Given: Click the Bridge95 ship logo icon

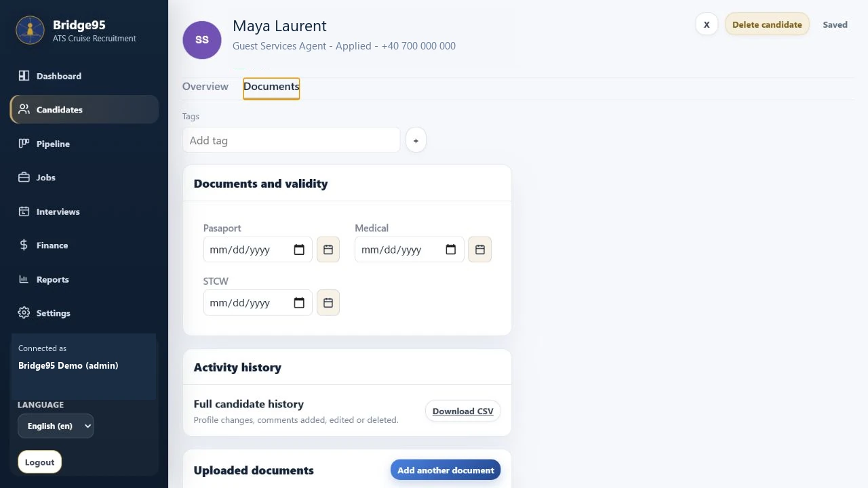Looking at the screenshot, I should (x=30, y=30).
